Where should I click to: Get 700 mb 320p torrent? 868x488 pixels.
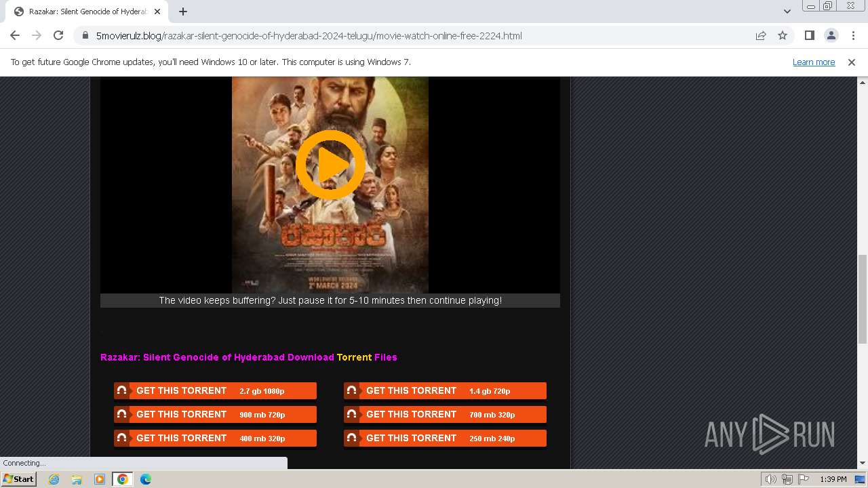tap(446, 414)
